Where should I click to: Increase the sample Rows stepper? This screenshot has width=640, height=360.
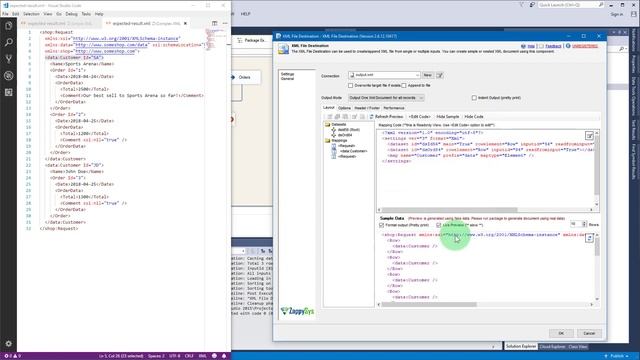coord(584,223)
